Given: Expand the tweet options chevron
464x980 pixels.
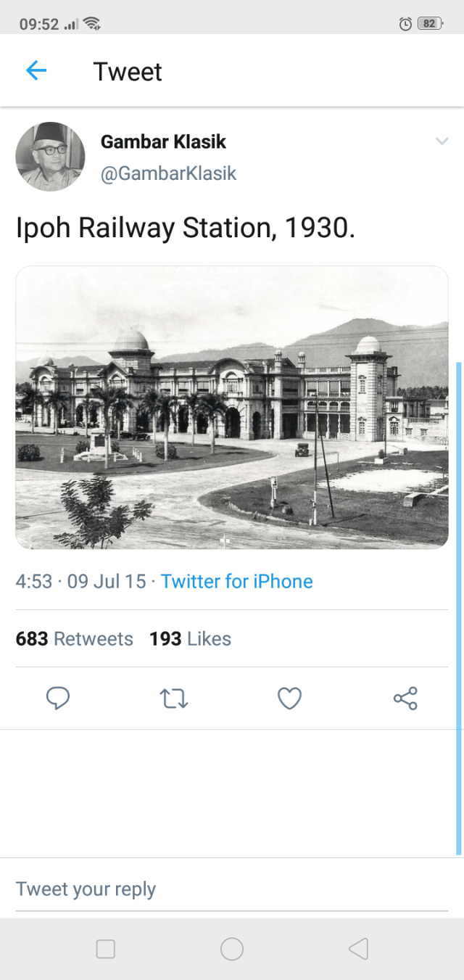Looking at the screenshot, I should (x=442, y=141).
